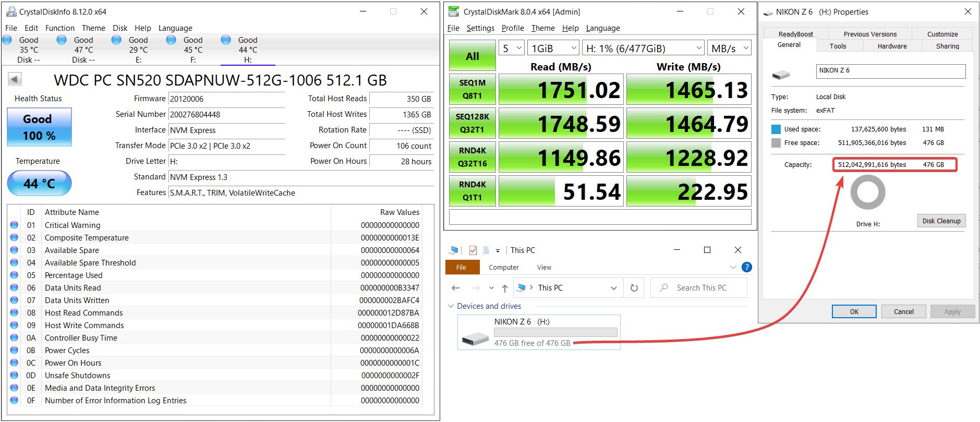Click the volume name field containing NIKON Z 6
This screenshot has height=422, width=980.
pyautogui.click(x=890, y=71)
